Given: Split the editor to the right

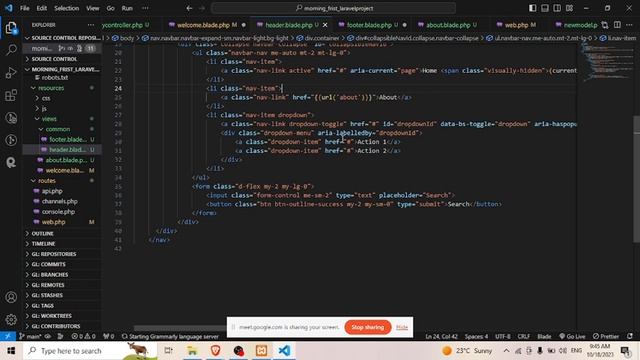Looking at the screenshot, I should click(617, 25).
